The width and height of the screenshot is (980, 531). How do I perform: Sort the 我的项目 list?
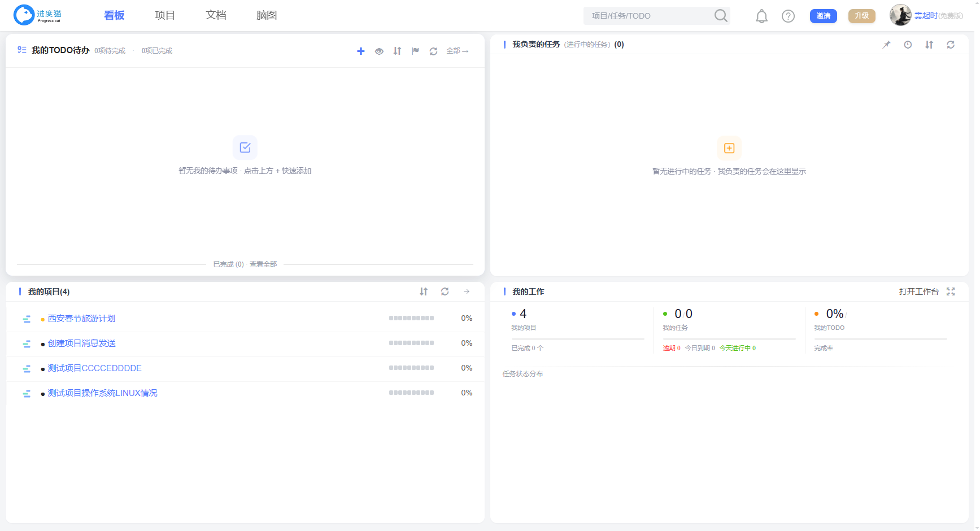(424, 291)
